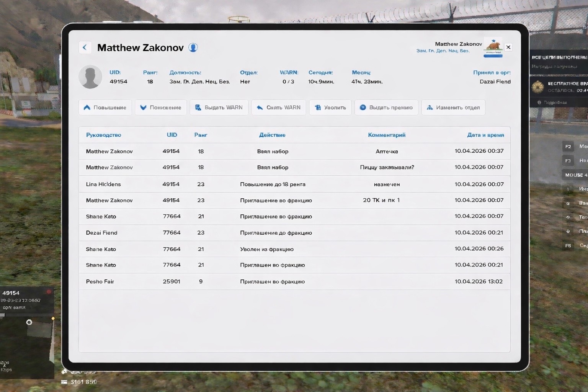Click the Дата и время column header
Screen dimensions: 588x392
pyautogui.click(x=485, y=135)
